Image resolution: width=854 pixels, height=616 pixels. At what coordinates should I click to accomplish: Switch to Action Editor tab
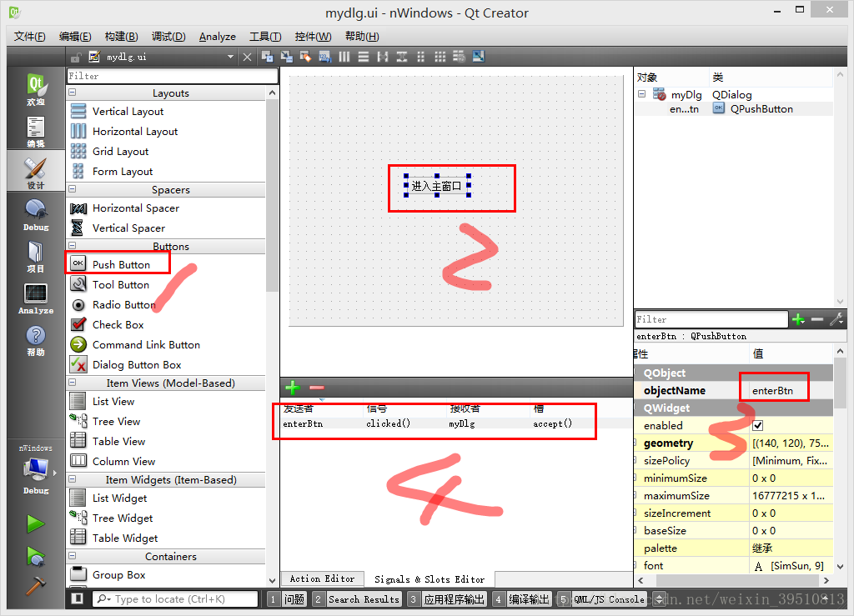point(322,579)
